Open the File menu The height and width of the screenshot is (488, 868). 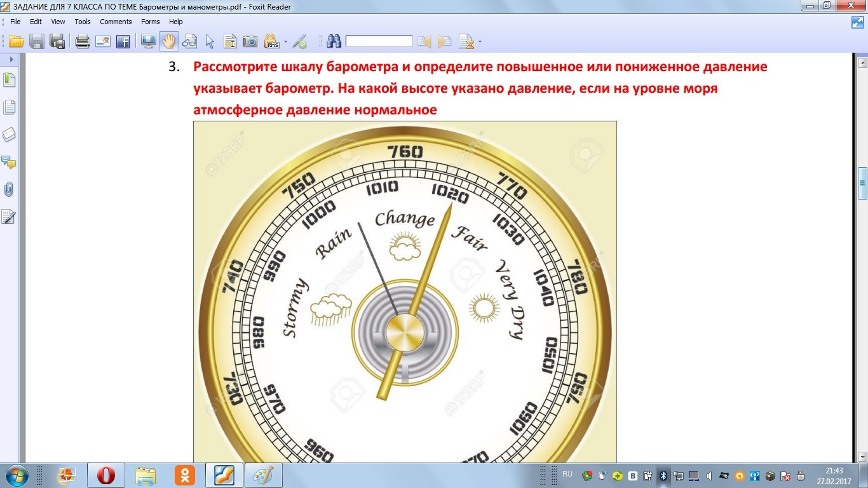(x=16, y=22)
